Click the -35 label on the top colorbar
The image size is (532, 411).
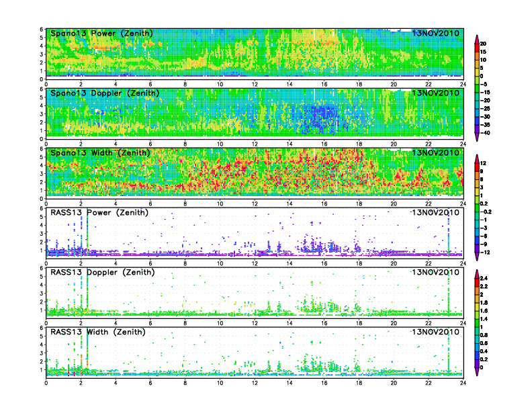[485, 125]
